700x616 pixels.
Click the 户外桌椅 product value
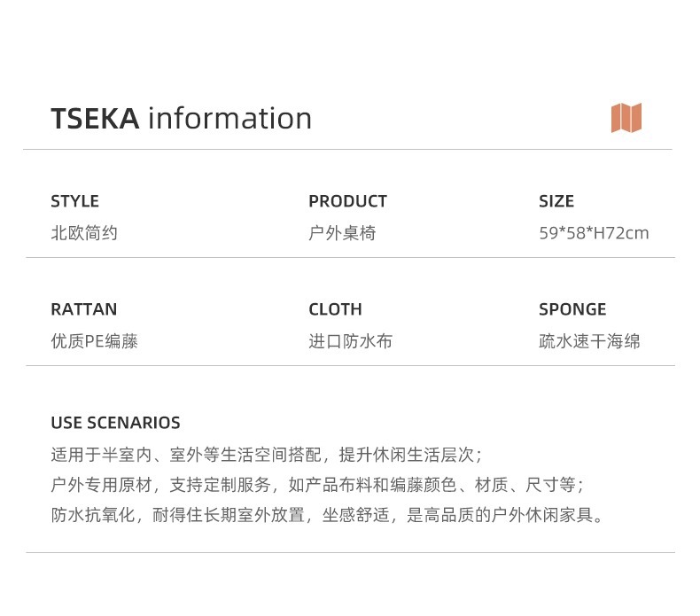[x=342, y=233]
